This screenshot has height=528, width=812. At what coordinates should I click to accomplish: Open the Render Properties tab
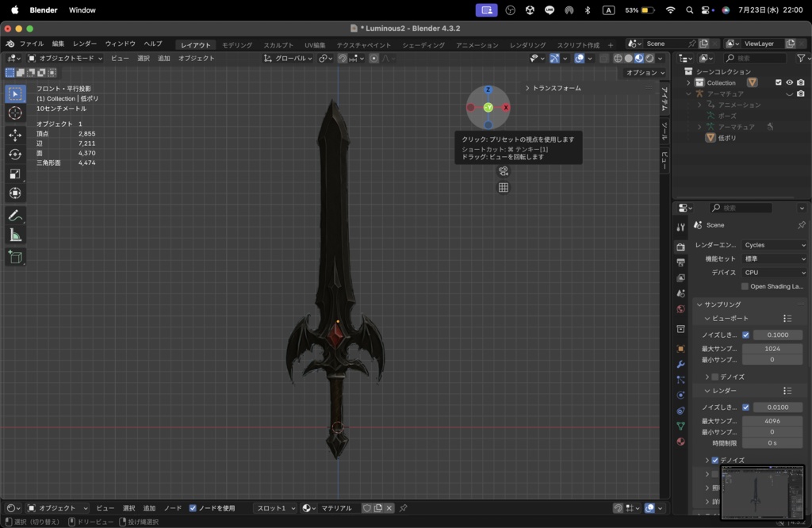click(x=680, y=247)
